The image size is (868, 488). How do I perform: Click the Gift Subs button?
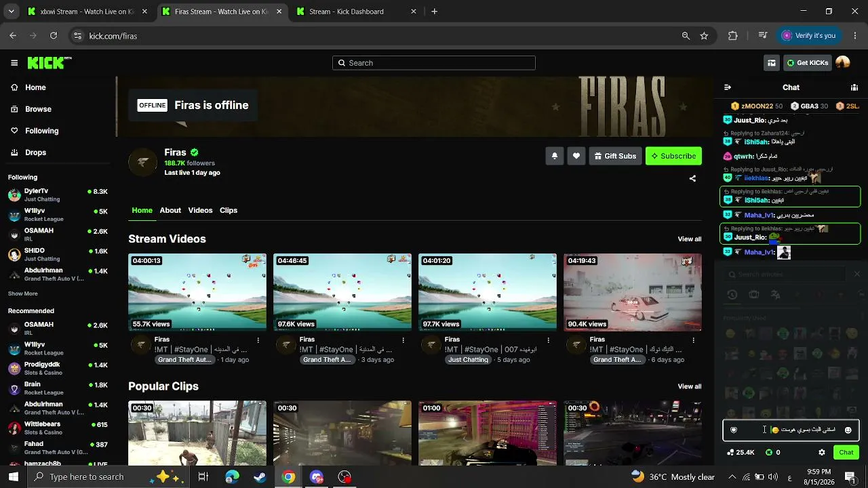[615, 156]
